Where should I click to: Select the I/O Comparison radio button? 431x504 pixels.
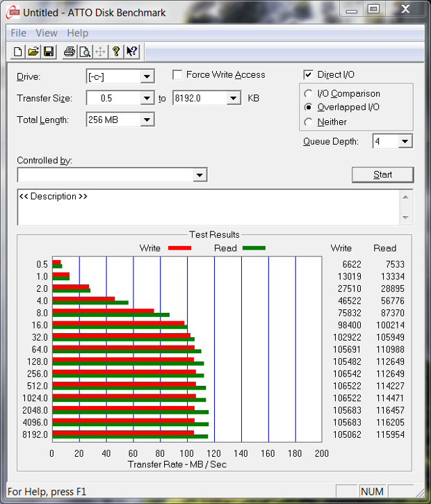[309, 94]
